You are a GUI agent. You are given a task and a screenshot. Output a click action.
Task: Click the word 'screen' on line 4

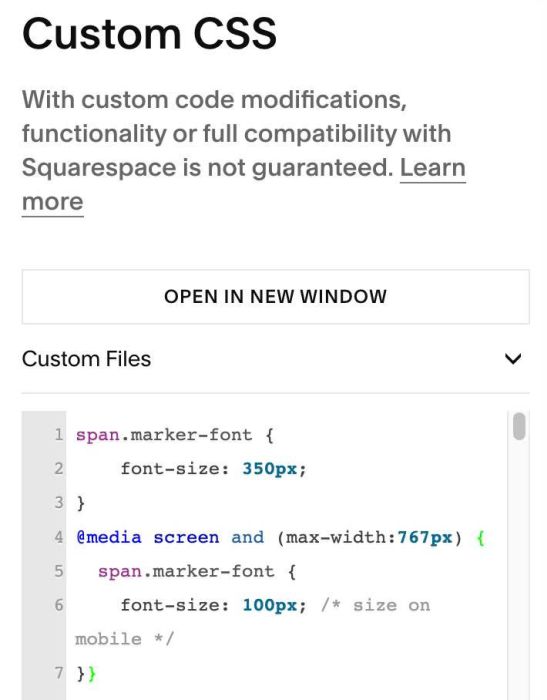point(186,537)
